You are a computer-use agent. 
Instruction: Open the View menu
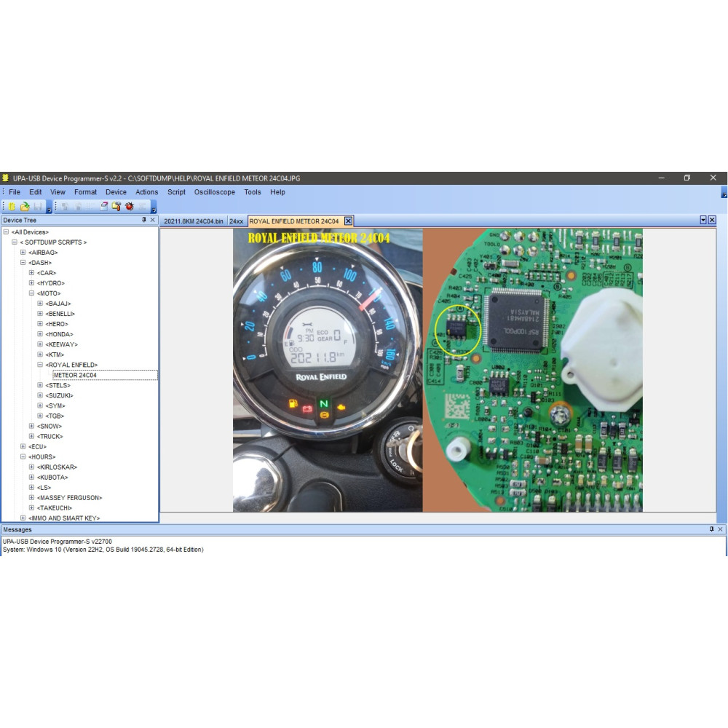pyautogui.click(x=58, y=191)
